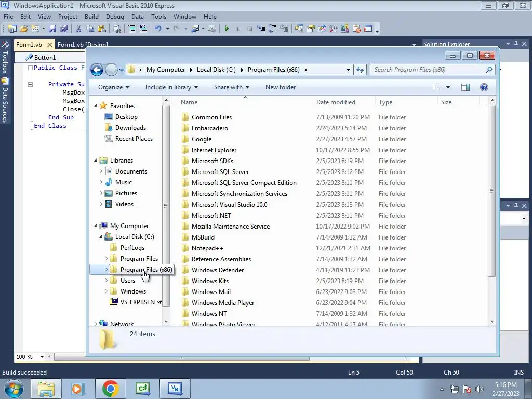Select Embarcadero folder in file list

pos(210,128)
